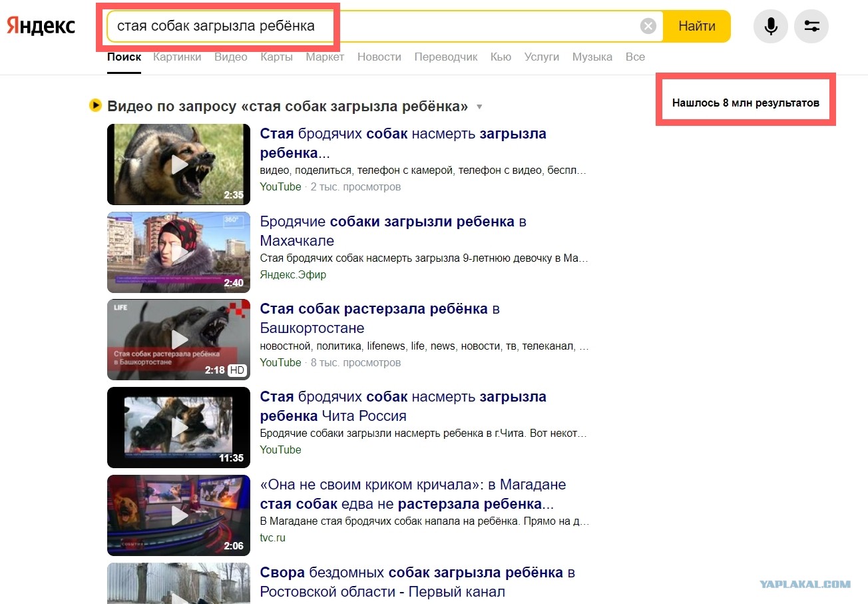This screenshot has height=604, width=868.
Task: Click the tvc.ru source link
Action: (x=272, y=537)
